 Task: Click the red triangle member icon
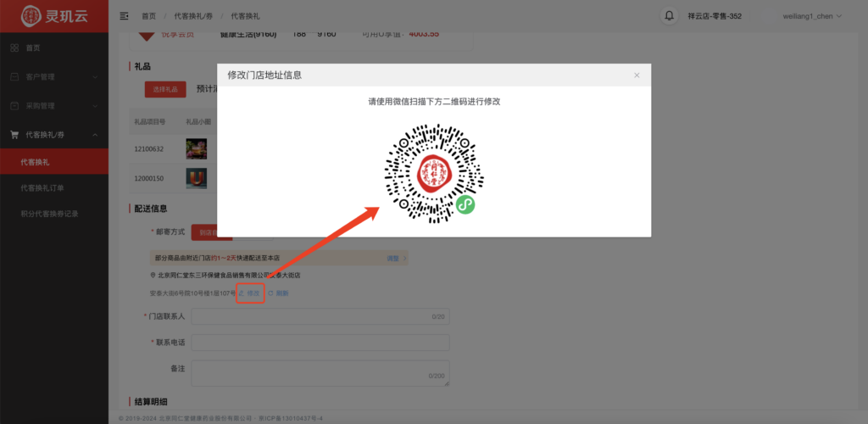point(146,36)
